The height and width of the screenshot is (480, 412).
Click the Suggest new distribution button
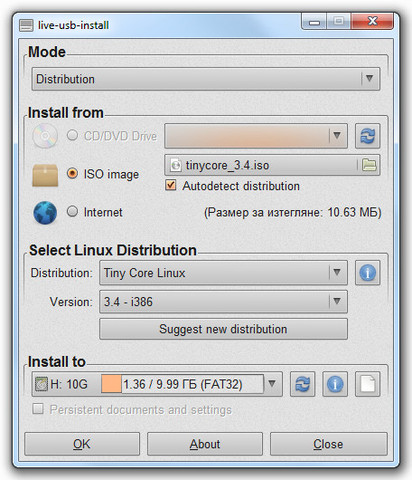point(223,329)
